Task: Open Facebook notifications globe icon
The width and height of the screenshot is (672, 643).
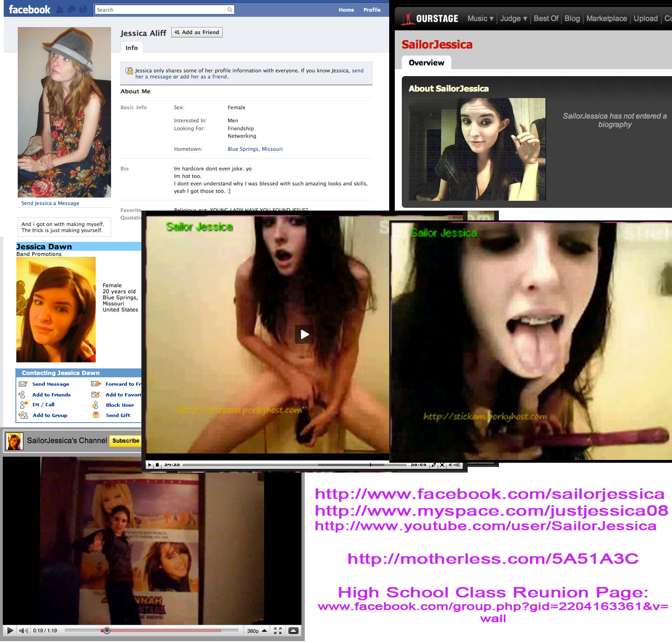Action: (83, 9)
